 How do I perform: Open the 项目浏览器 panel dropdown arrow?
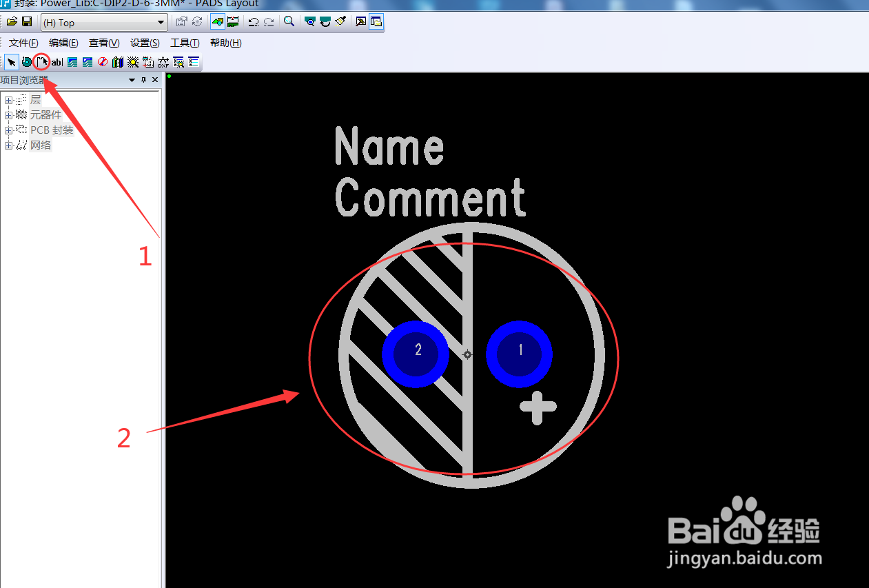(x=132, y=80)
